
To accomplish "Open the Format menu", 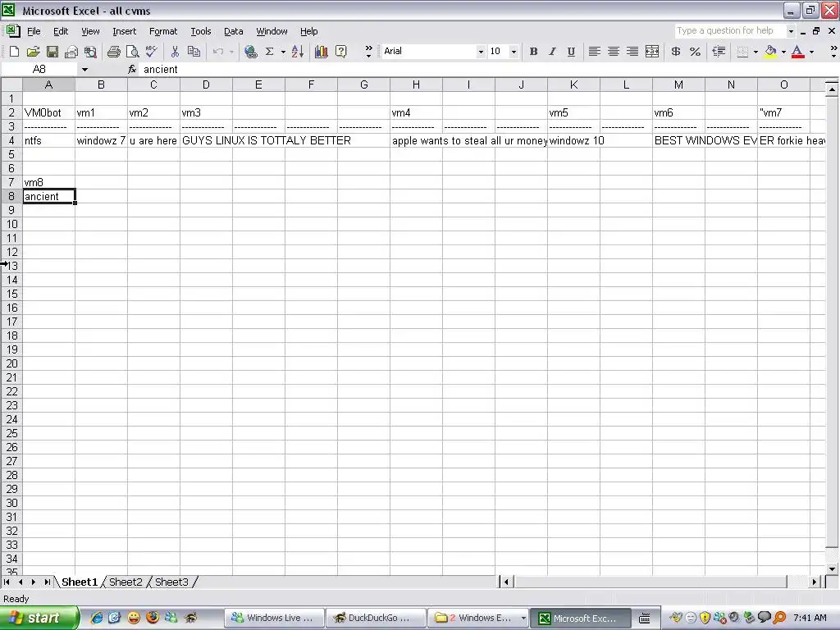I will 163,31.
